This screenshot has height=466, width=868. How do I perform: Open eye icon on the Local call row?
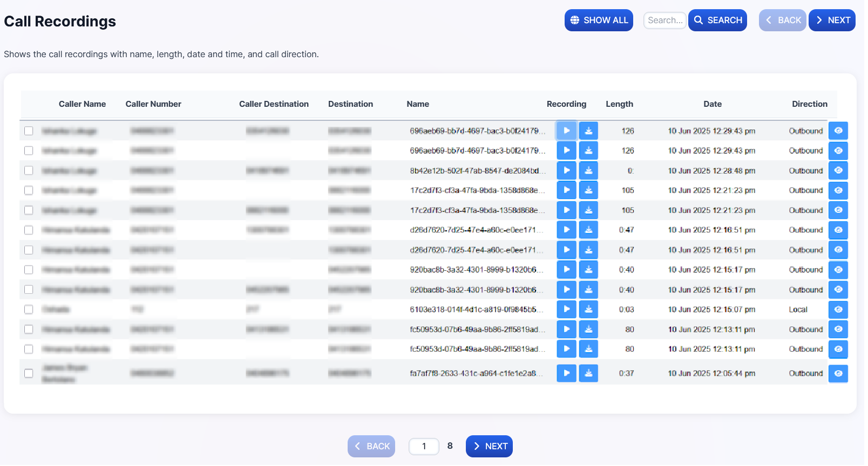(838, 310)
